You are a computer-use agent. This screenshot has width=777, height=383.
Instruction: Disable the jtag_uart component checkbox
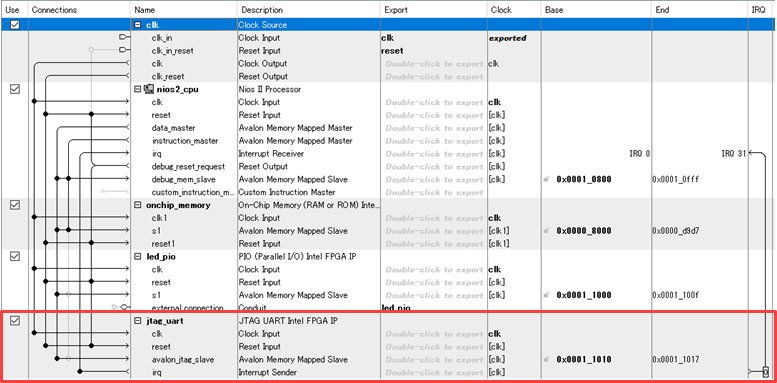(15, 321)
